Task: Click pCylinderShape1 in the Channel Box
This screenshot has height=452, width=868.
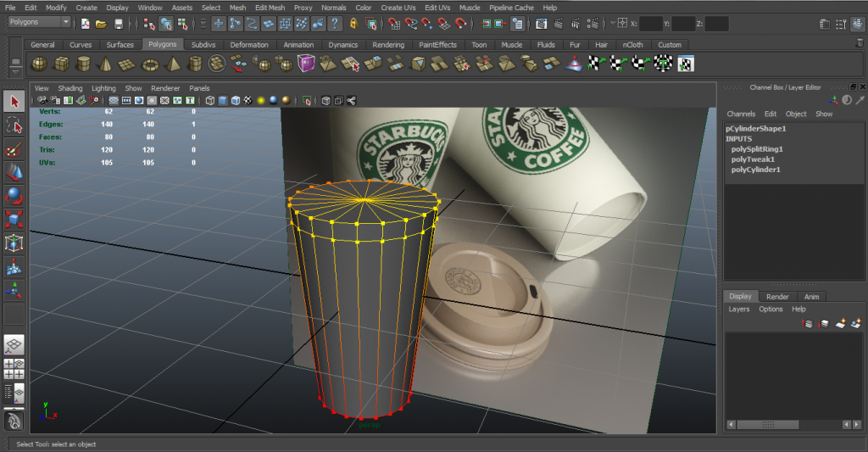Action: (755, 129)
